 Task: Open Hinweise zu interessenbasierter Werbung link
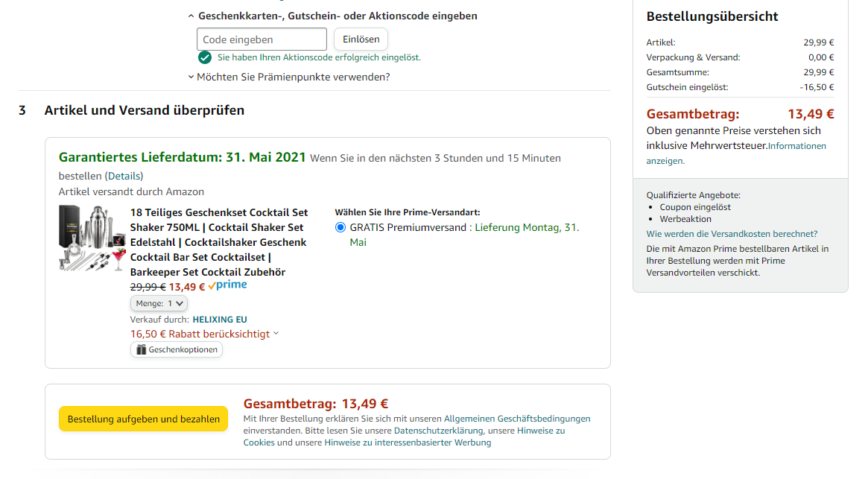[x=408, y=442]
